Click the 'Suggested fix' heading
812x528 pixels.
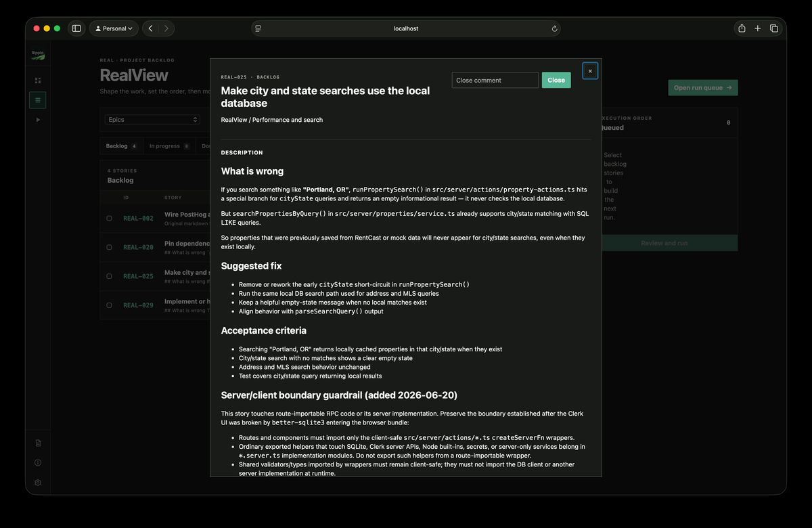[251, 266]
